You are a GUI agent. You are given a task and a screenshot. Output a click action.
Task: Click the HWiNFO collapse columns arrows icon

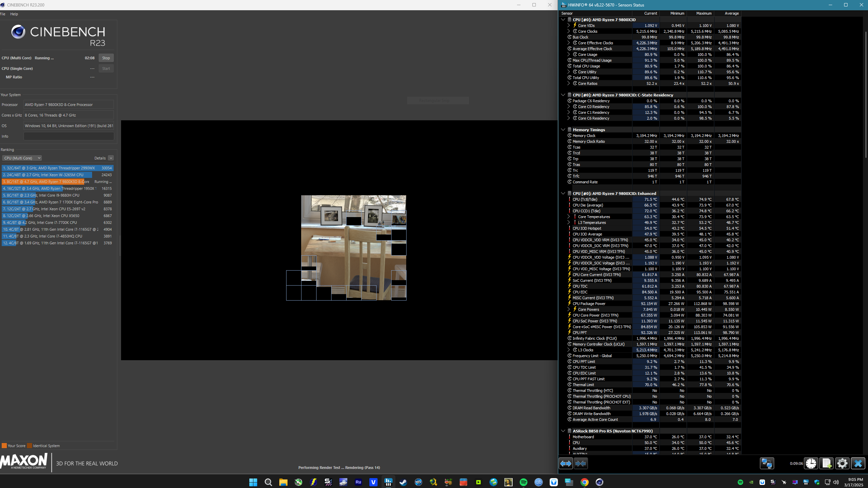pyautogui.click(x=580, y=463)
